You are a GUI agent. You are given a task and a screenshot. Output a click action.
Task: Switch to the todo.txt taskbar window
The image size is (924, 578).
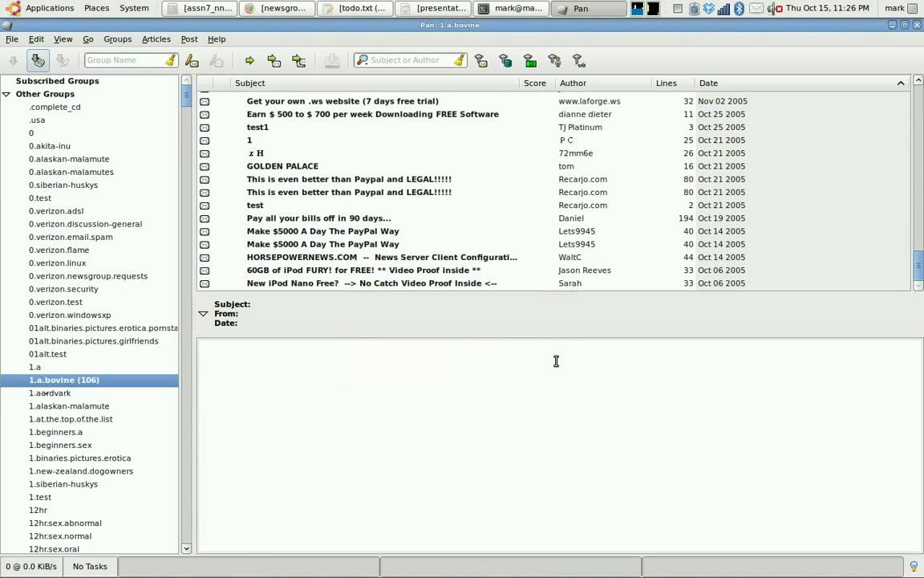click(355, 8)
